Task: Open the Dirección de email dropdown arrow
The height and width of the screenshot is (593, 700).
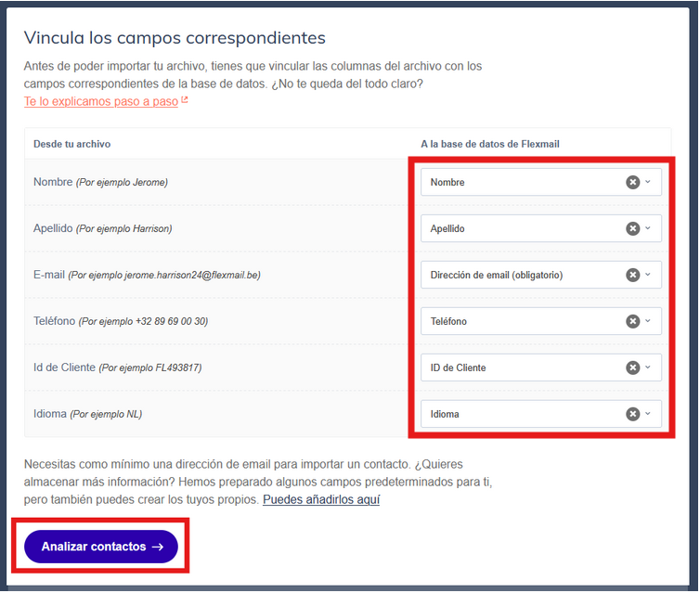Action: 648,275
